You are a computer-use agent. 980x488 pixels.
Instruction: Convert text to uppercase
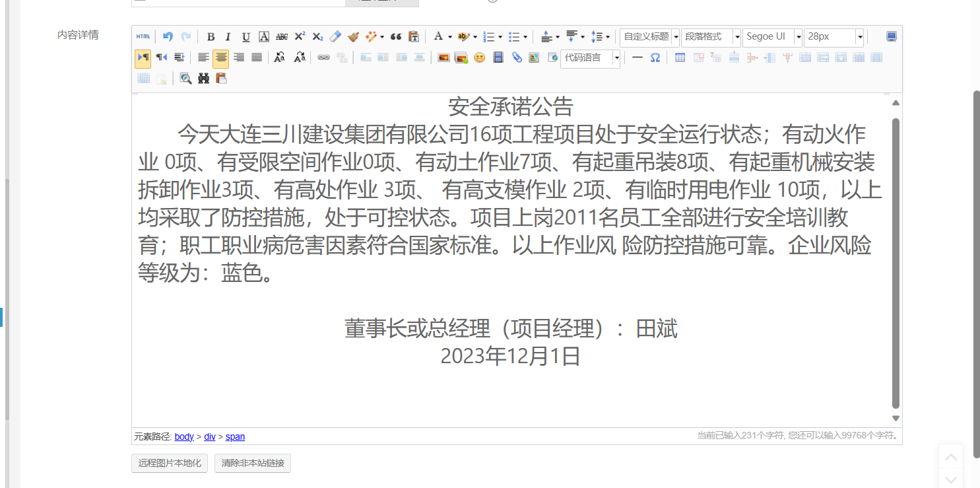click(280, 57)
